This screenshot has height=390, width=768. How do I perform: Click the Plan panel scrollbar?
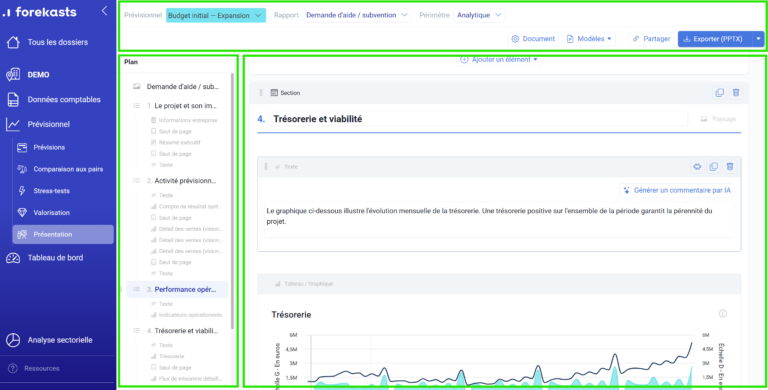coord(232,201)
